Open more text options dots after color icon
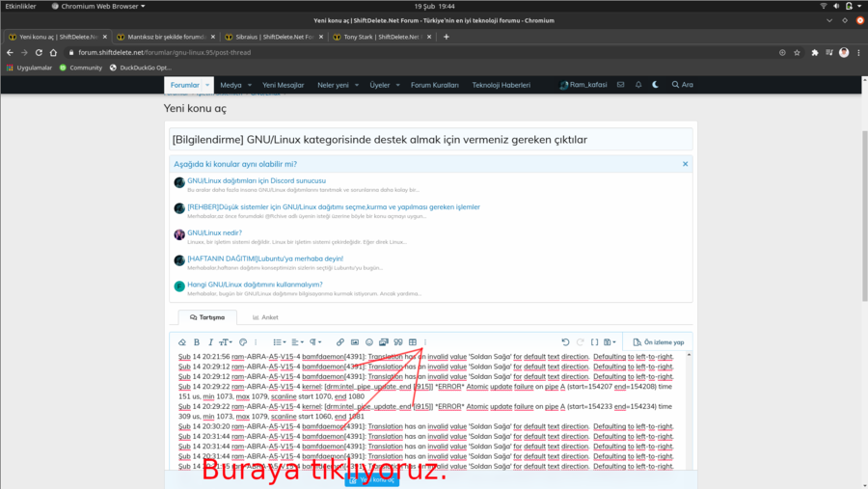This screenshot has width=868, height=489. point(256,342)
